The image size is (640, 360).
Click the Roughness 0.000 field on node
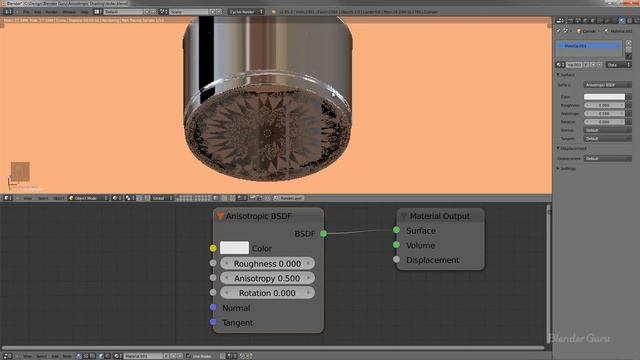pyautogui.click(x=267, y=264)
